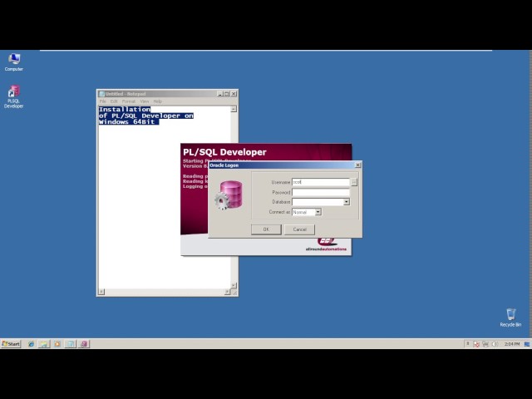Viewport: 532px width, 399px height.
Task: Click the Notepad title bar icon
Action: [x=101, y=94]
